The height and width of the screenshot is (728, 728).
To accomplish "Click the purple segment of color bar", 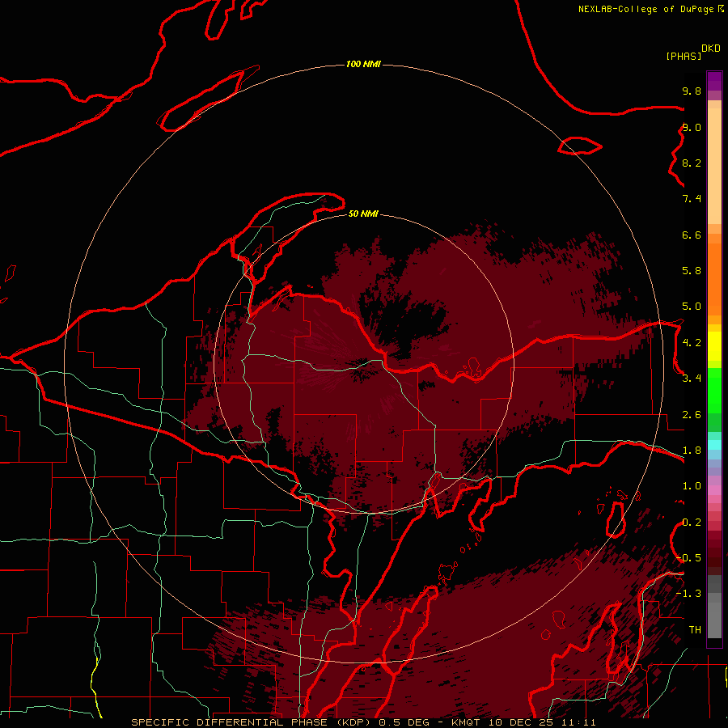I will 714,81.
